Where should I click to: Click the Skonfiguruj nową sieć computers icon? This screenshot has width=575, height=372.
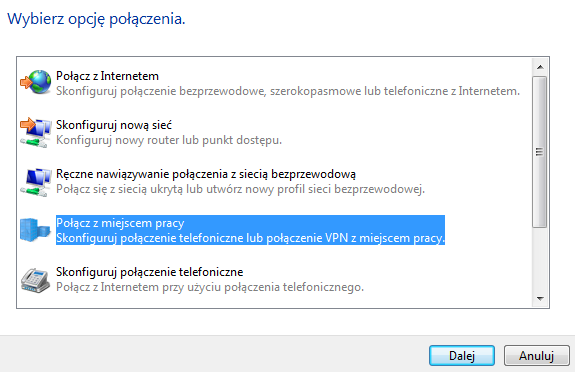(x=36, y=132)
